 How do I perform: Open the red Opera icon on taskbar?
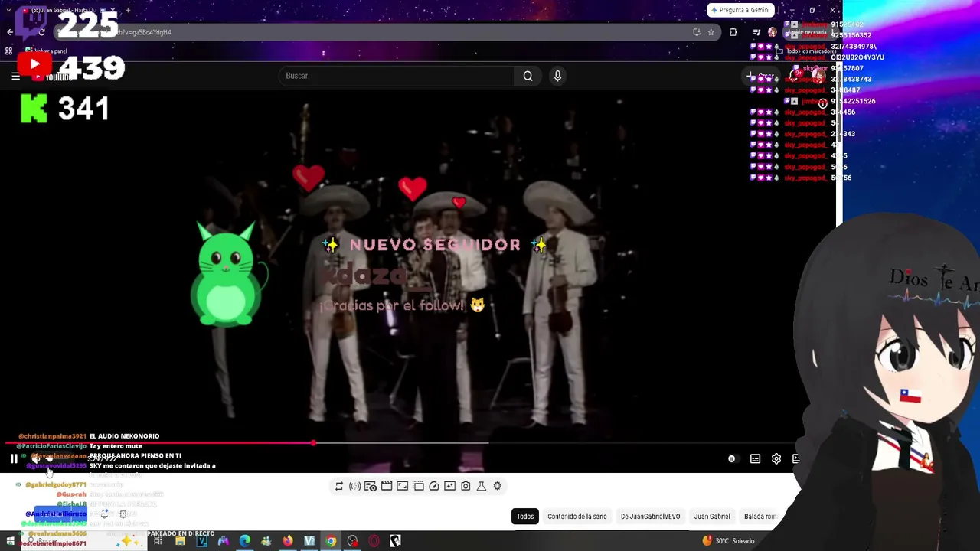tap(374, 541)
